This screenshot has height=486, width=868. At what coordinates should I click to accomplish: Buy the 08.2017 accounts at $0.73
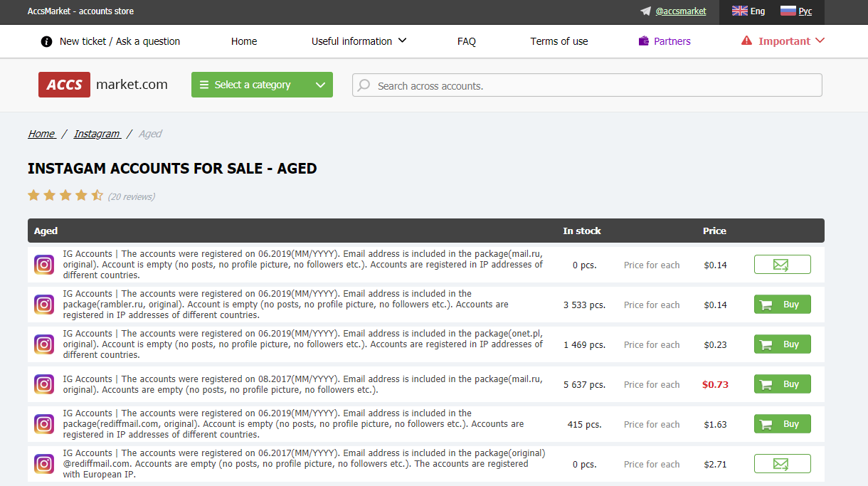[x=782, y=384]
